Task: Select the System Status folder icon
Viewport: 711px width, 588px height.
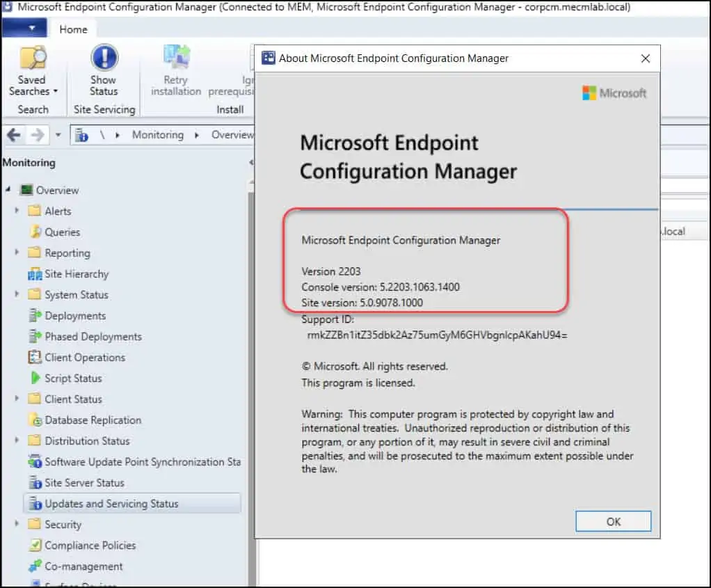Action: tap(34, 294)
